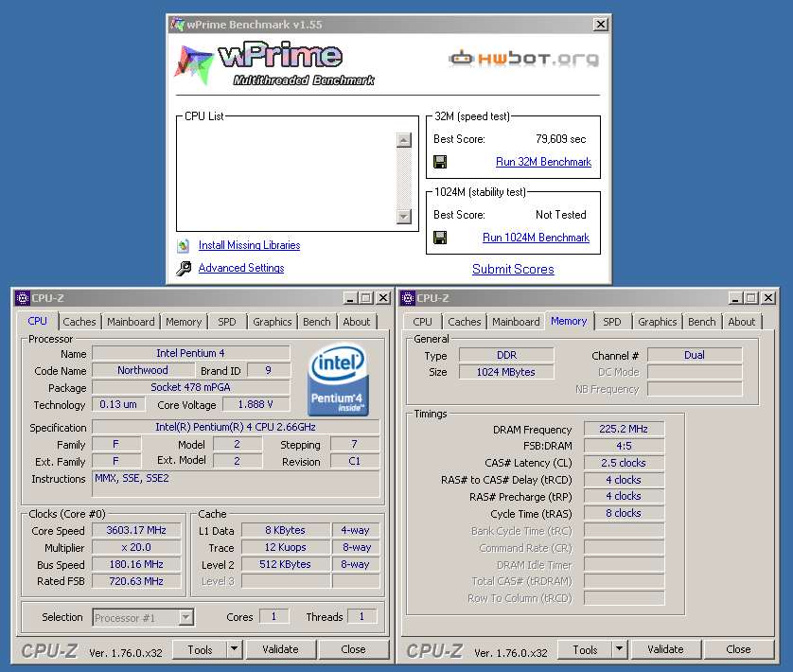Click the Intel Pentium 4 inside badge

pyautogui.click(x=338, y=380)
